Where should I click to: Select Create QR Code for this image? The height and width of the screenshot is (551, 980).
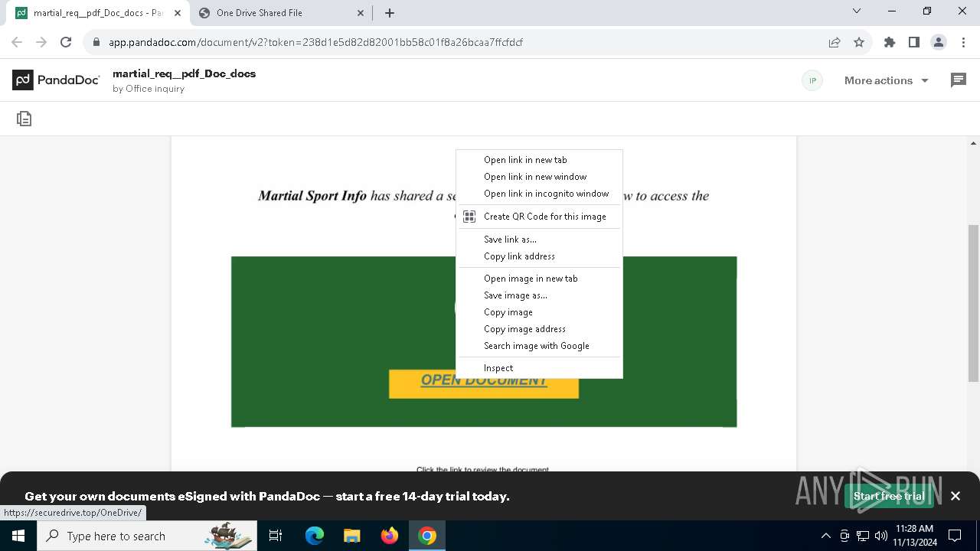[539, 217]
